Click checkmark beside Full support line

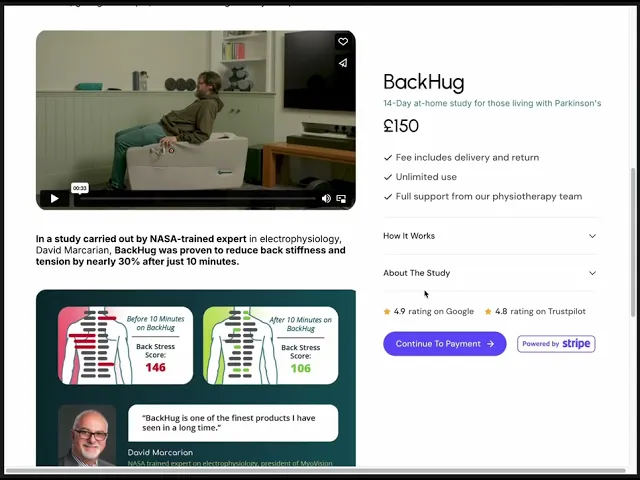pos(388,197)
